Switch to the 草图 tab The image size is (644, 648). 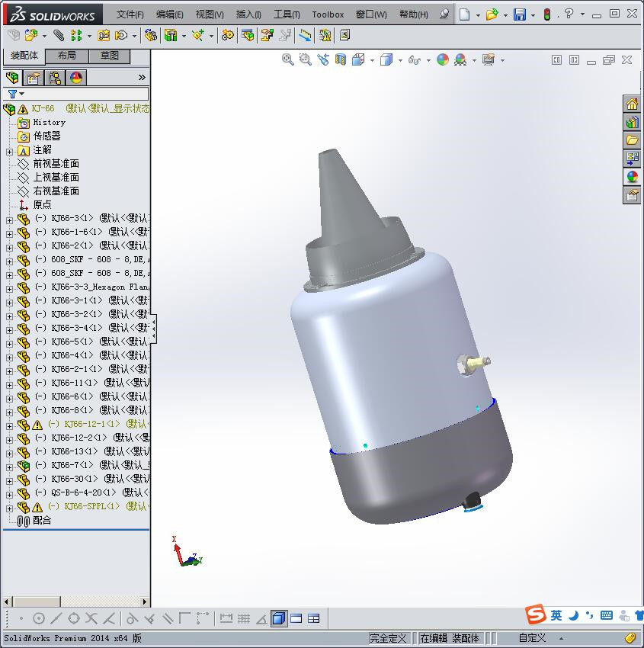point(110,56)
